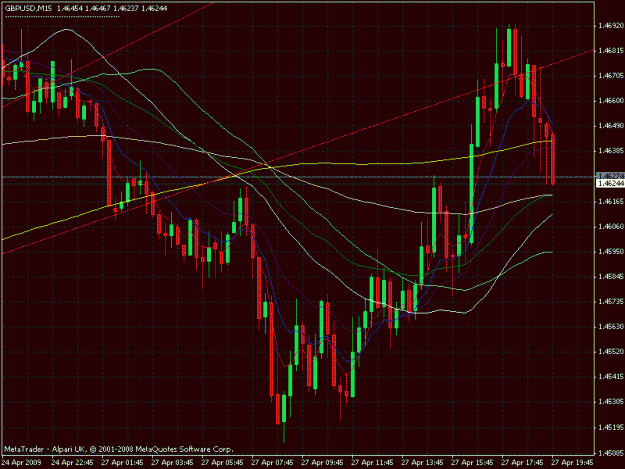
Task: Click the GBPUSD,M15 chart title
Action: coord(29,8)
